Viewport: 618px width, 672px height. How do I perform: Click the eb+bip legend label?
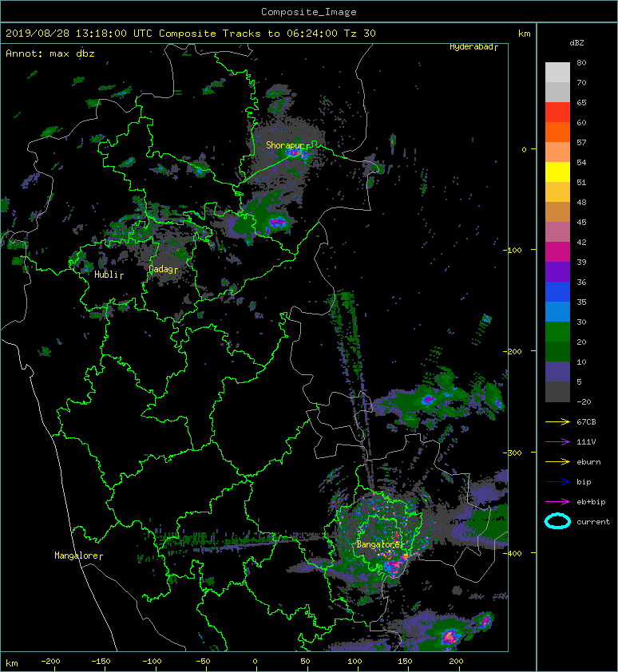tap(591, 501)
